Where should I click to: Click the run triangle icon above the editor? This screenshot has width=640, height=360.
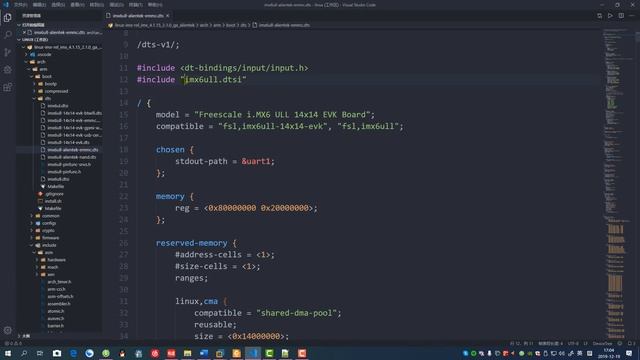click(x=610, y=16)
